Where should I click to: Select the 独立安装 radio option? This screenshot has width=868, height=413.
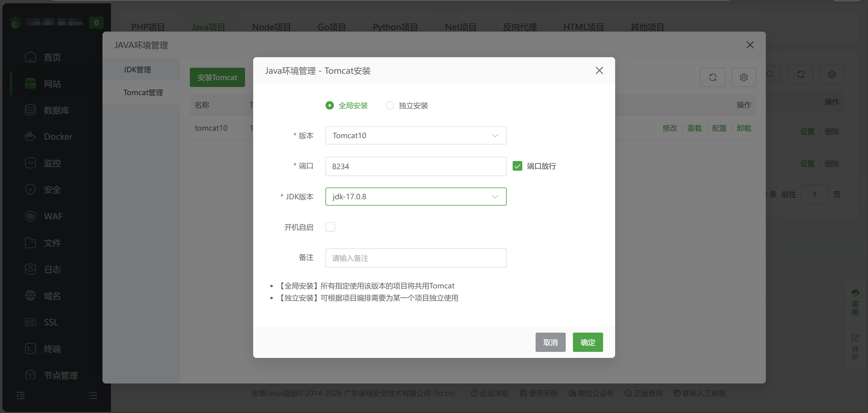point(390,105)
